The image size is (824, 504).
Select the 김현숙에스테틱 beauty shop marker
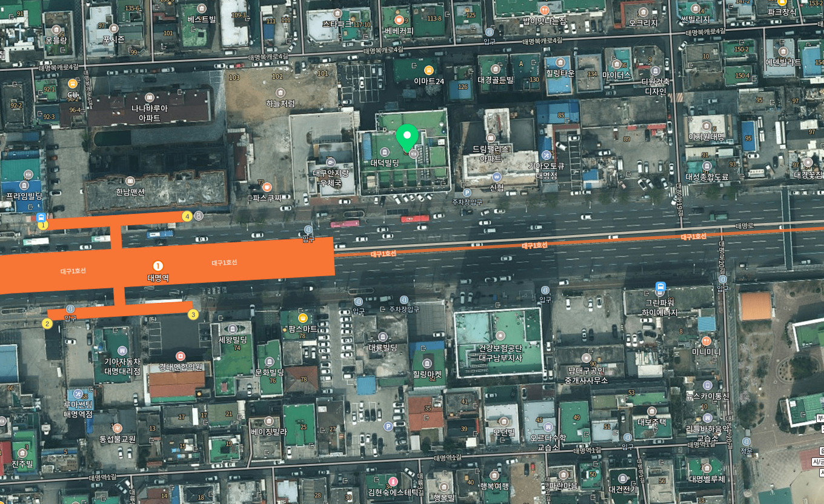pos(393,482)
